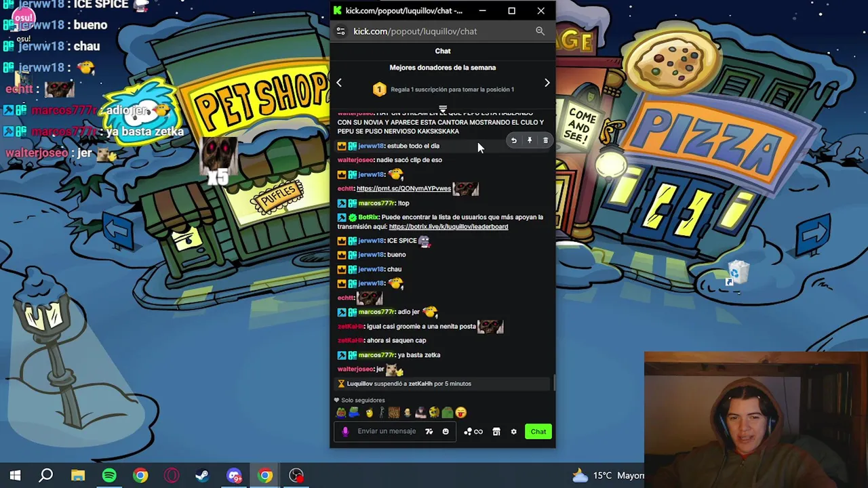Open File Explorer from taskbar
Viewport: 868px width, 488px height.
(78, 476)
